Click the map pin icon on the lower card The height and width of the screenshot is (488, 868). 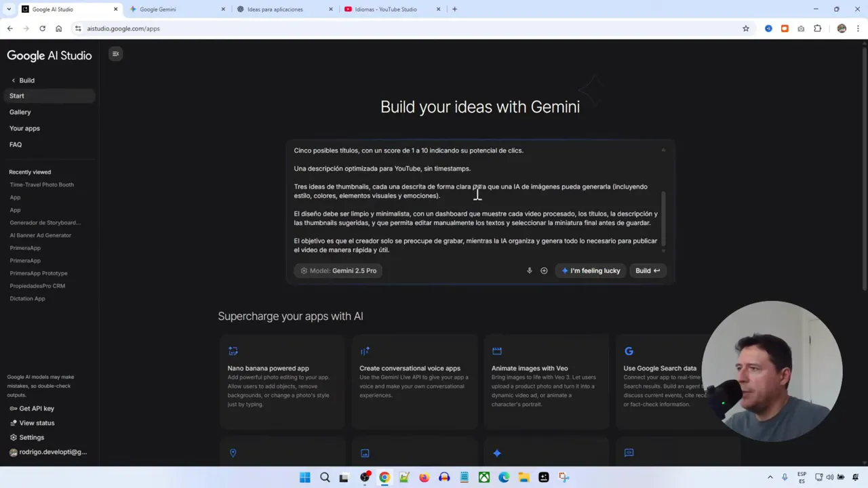[233, 453]
